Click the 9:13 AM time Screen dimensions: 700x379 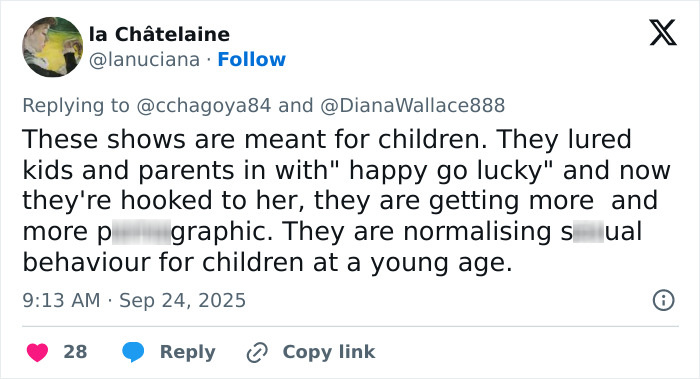tap(61, 300)
